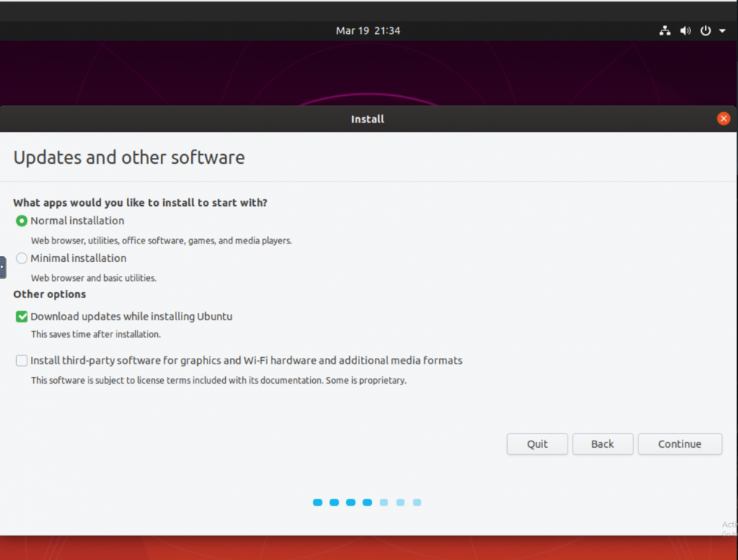Click the 'Web browser and basic utilities.' description
This screenshot has width=738, height=560.
click(x=94, y=278)
